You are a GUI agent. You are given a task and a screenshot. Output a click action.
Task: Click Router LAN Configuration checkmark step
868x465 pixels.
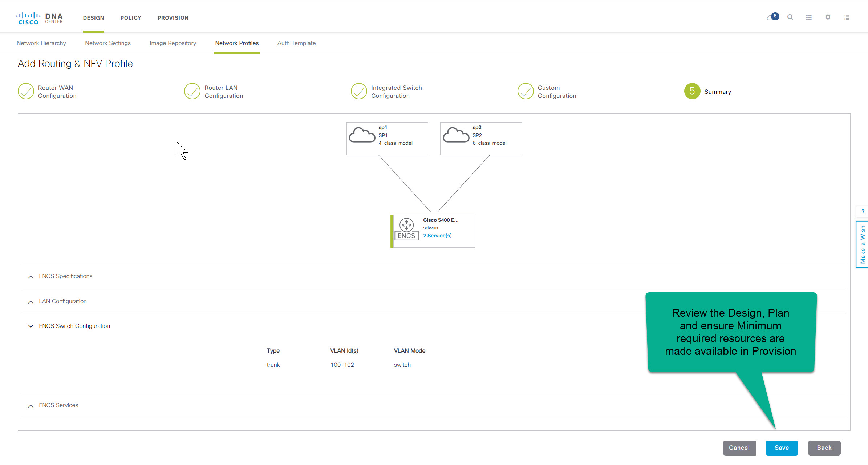coord(192,91)
